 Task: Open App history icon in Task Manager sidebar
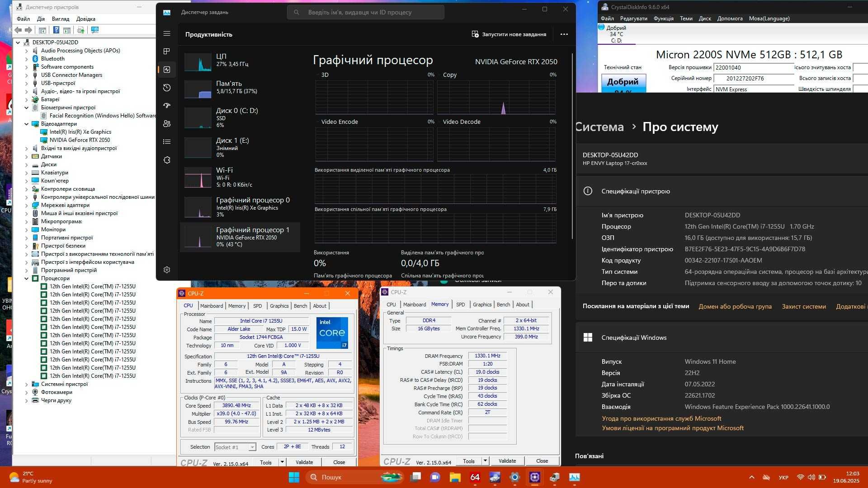(x=167, y=88)
